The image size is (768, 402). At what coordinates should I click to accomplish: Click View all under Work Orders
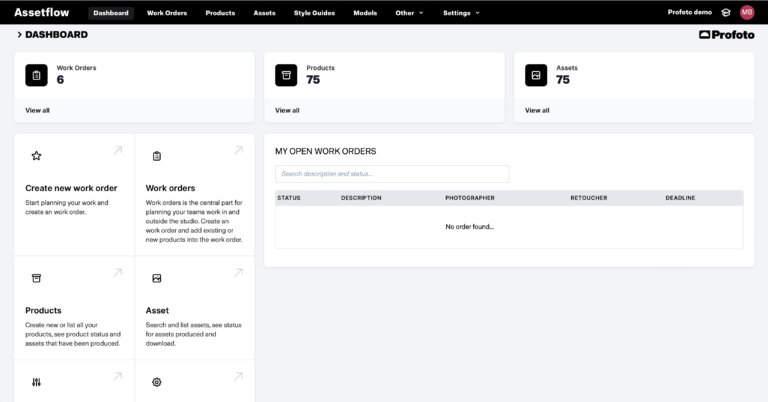coord(37,110)
